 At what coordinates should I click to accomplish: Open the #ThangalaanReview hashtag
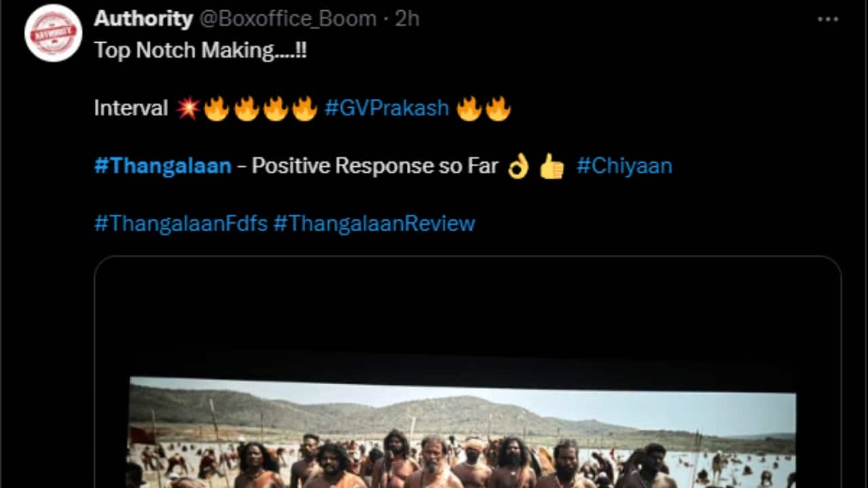point(374,224)
